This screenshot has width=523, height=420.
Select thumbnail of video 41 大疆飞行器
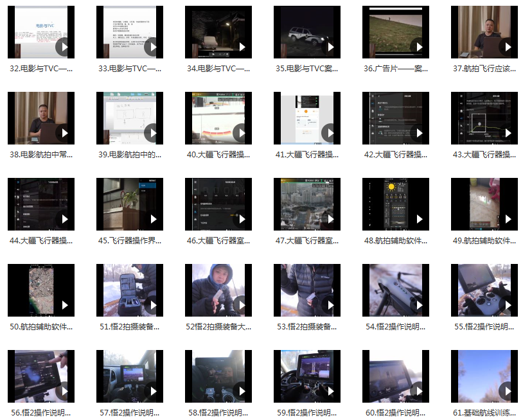click(x=299, y=118)
